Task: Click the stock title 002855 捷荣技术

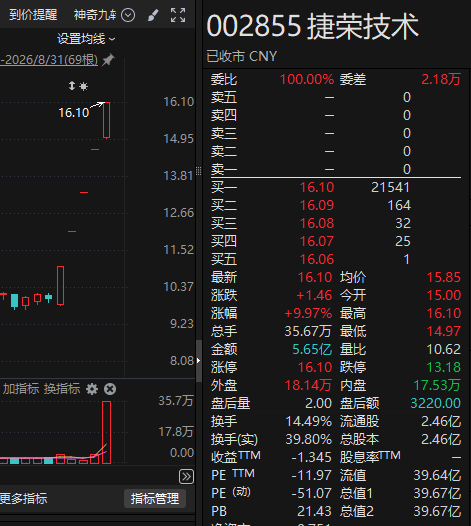Action: (313, 26)
